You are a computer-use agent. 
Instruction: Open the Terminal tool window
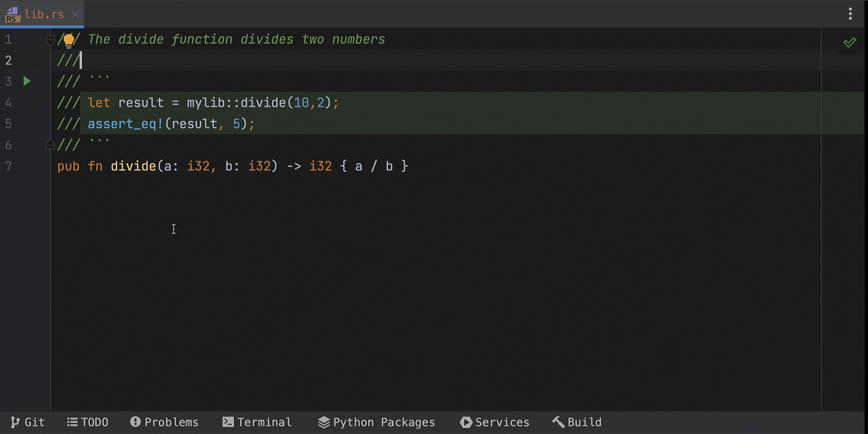point(257,422)
